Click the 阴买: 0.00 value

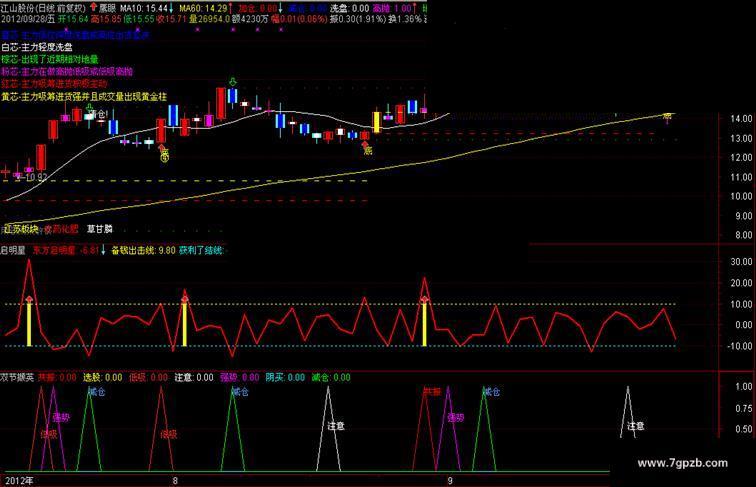[x=285, y=377]
